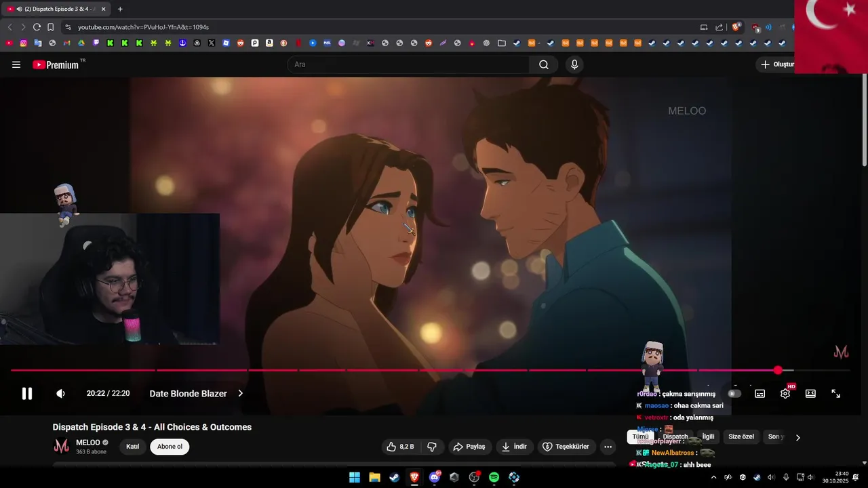Reload the page
The width and height of the screenshot is (868, 488).
(37, 27)
